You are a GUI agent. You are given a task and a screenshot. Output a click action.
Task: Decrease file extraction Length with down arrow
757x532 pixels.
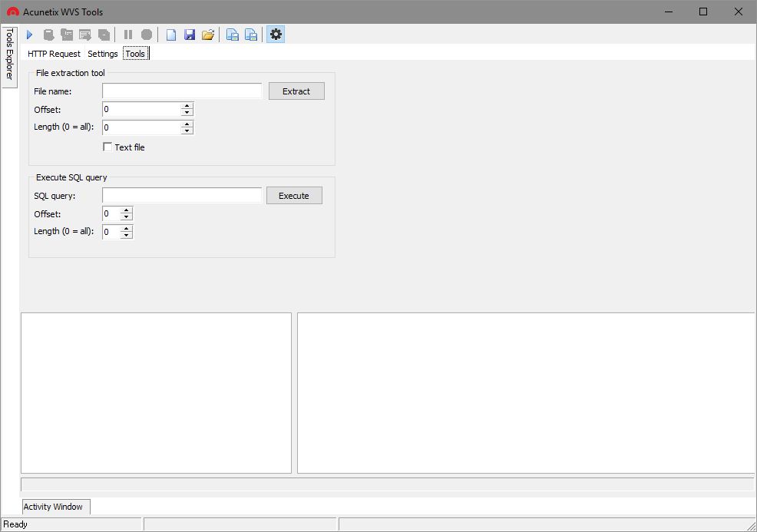187,131
